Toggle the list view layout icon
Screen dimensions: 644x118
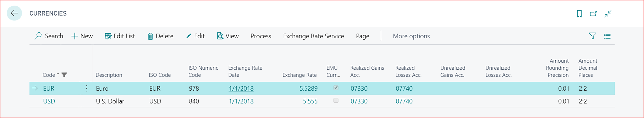(607, 36)
